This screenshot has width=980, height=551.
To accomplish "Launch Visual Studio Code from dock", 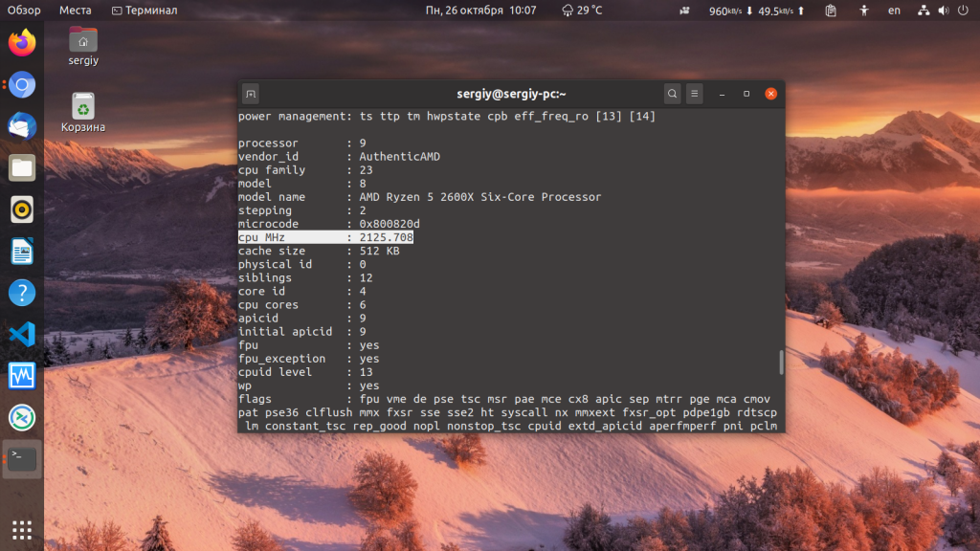I will tap(22, 334).
